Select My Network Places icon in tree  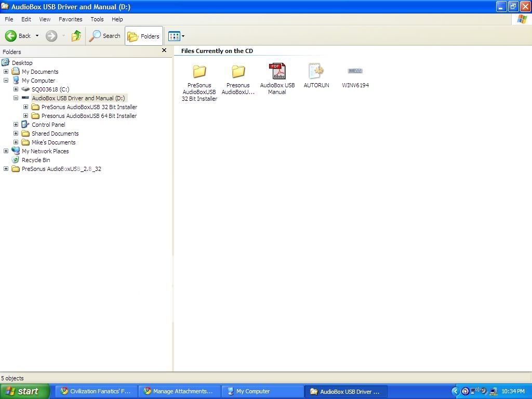[x=16, y=151]
